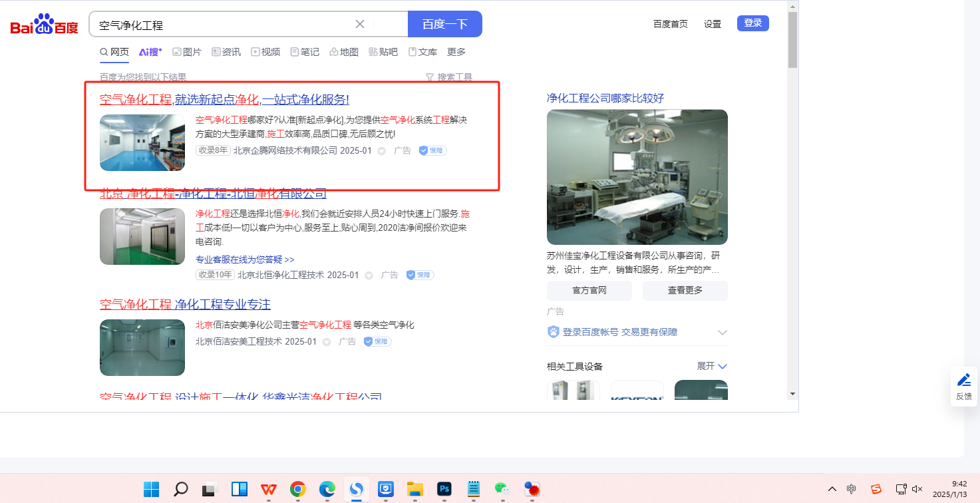This screenshot has height=503, width=980.
Task: Expand the 更多 menu
Action: click(x=456, y=52)
